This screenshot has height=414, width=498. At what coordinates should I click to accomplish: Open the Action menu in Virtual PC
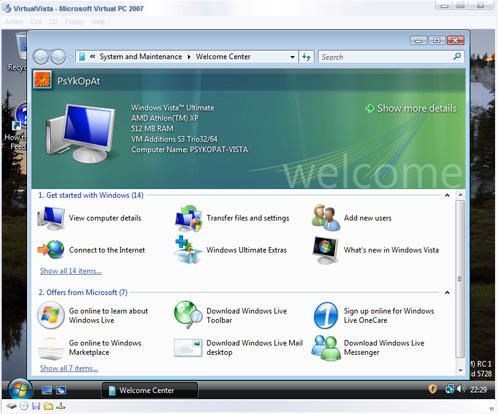pos(14,22)
